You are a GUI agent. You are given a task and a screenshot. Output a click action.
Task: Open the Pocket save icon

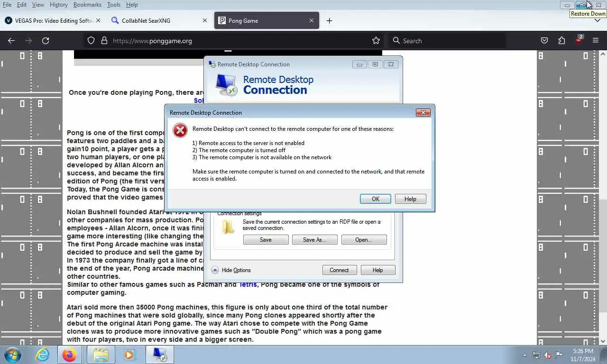click(x=544, y=41)
